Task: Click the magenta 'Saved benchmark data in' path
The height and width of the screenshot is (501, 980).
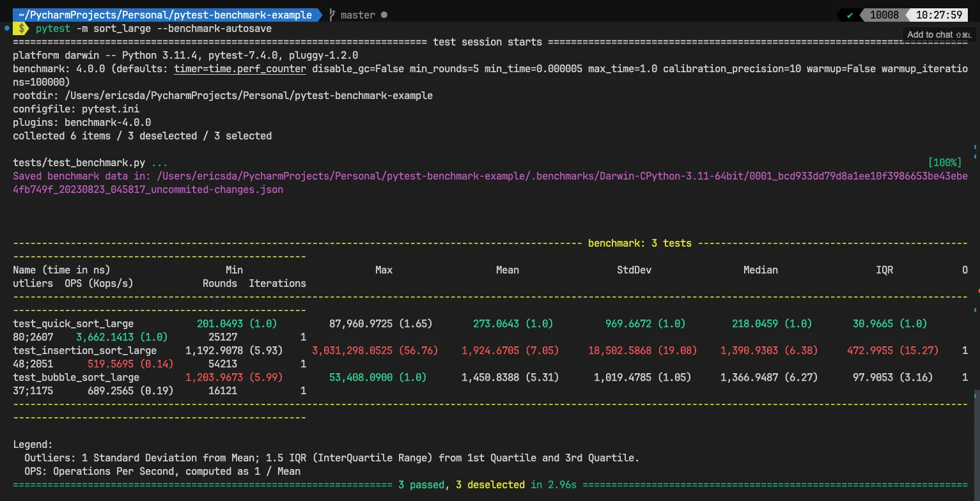Action: pyautogui.click(x=490, y=183)
